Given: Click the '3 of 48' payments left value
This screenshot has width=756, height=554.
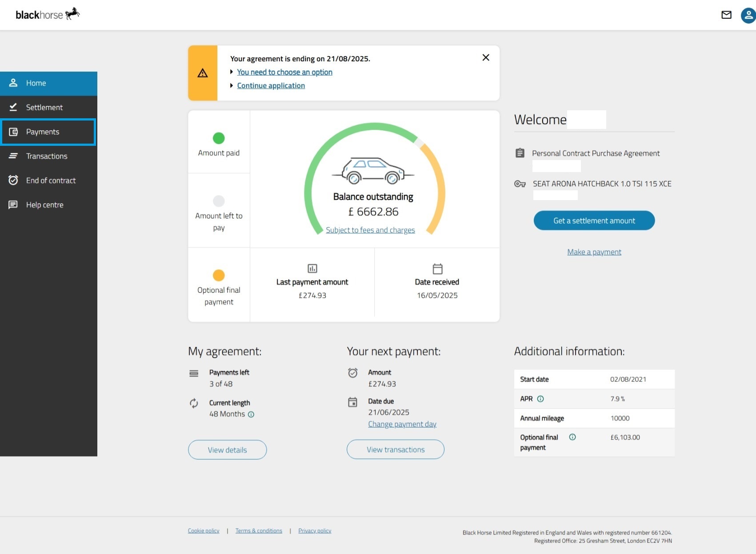Looking at the screenshot, I should click(221, 384).
